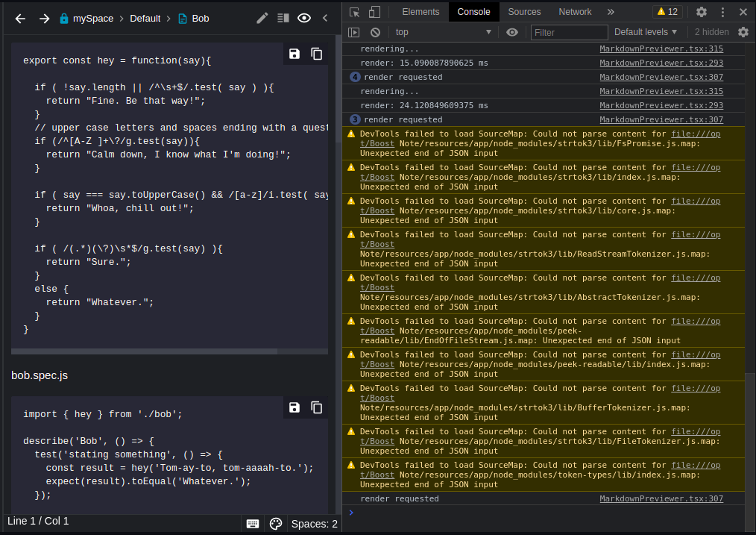The width and height of the screenshot is (756, 535).
Task: Create live expression eye icon
Action: [512, 32]
